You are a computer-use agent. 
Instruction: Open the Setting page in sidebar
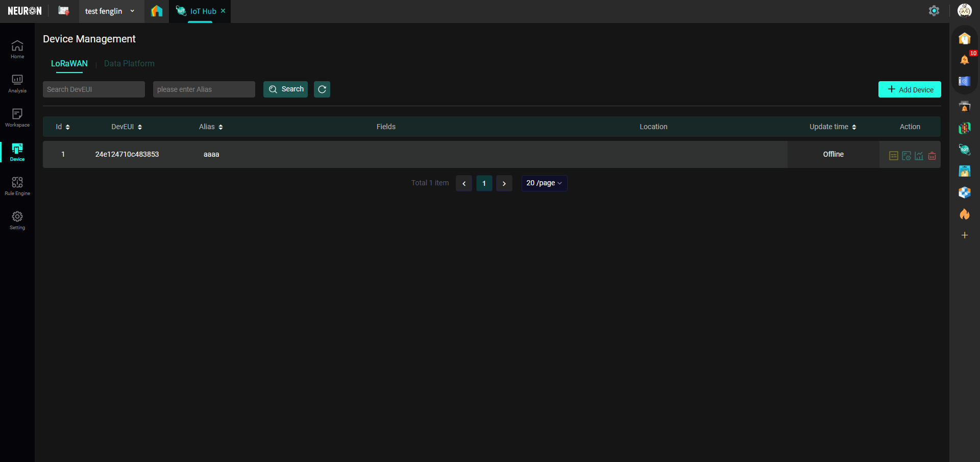(17, 220)
